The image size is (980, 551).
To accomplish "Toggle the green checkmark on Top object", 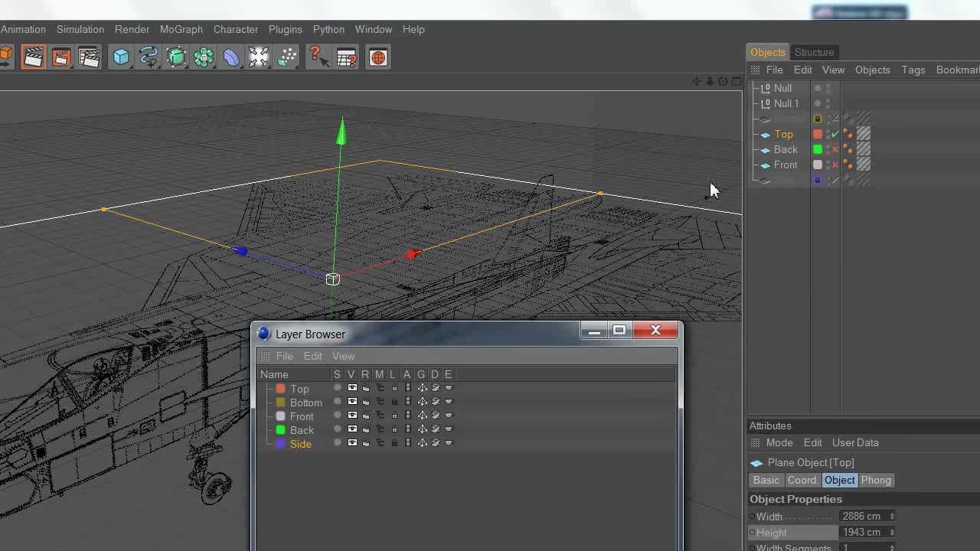I will [x=835, y=134].
